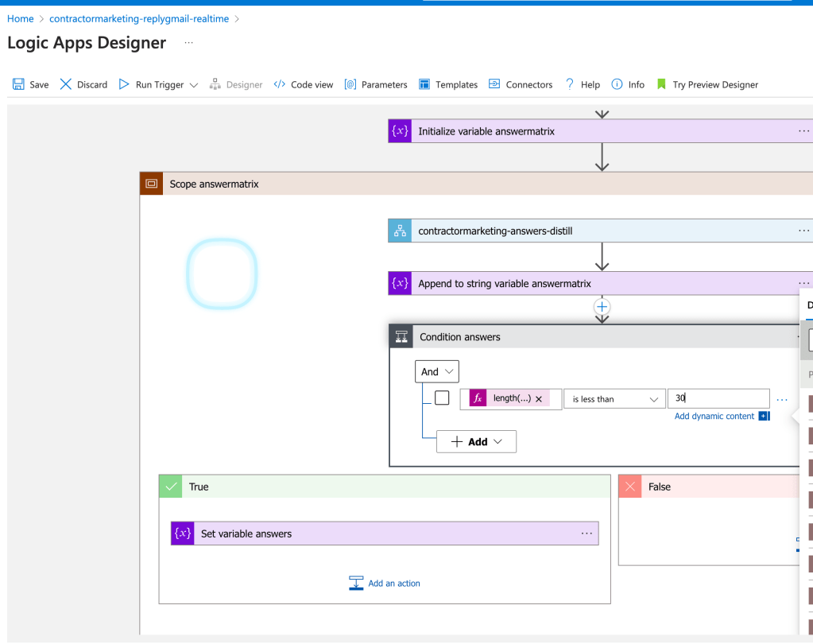Tick the condition row checkbox
The width and height of the screenshot is (813, 644).
tap(442, 398)
